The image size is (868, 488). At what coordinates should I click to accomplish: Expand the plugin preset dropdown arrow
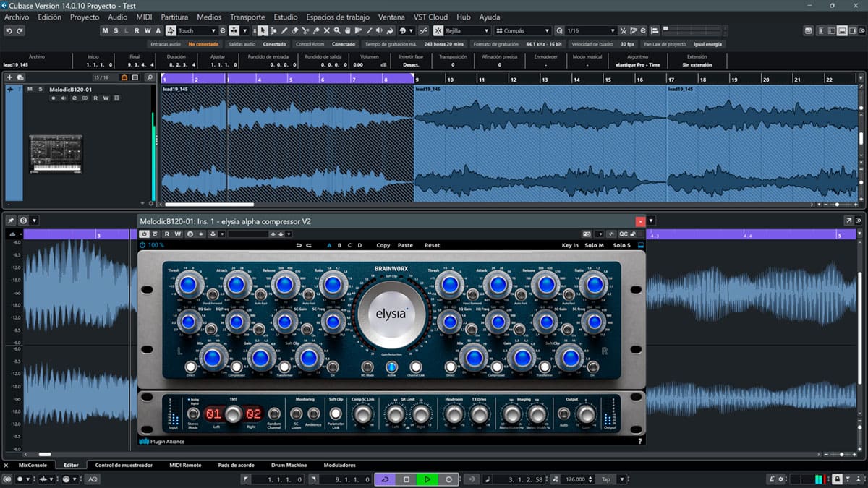pos(289,234)
